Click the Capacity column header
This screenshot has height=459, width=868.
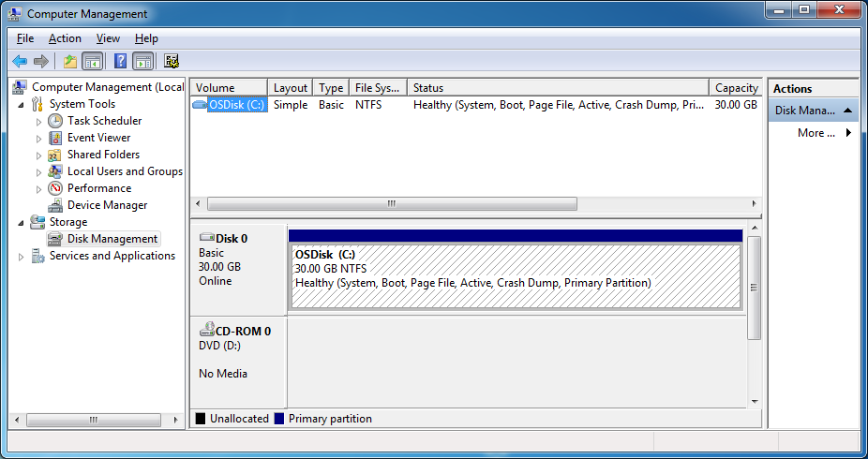(736, 88)
